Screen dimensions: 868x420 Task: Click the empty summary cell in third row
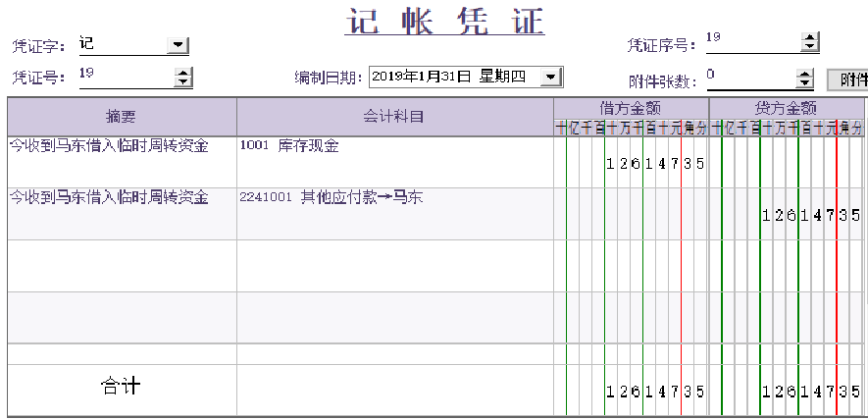tap(122, 265)
